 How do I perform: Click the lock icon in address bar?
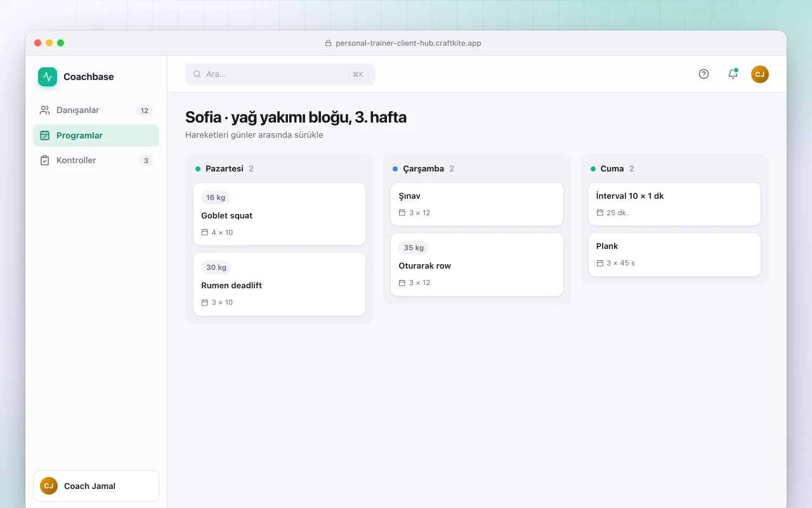coord(328,43)
